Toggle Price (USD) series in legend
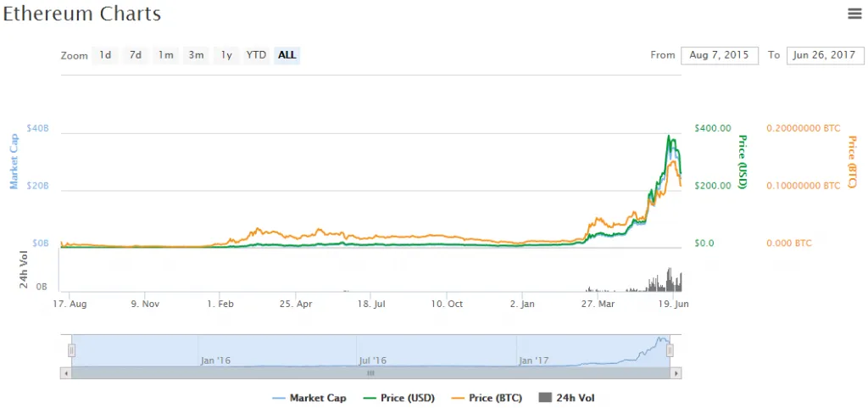Image resolution: width=868 pixels, height=408 pixels. pos(399,398)
